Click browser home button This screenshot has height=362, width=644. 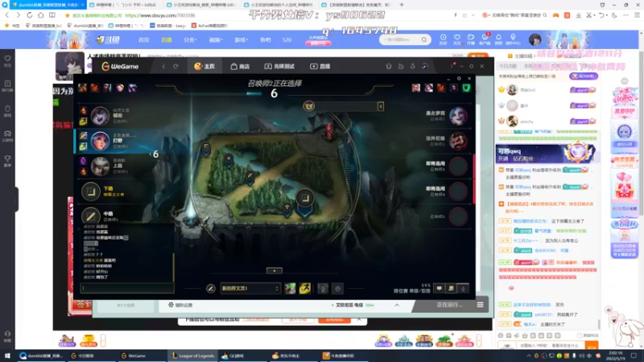[x=41, y=15]
